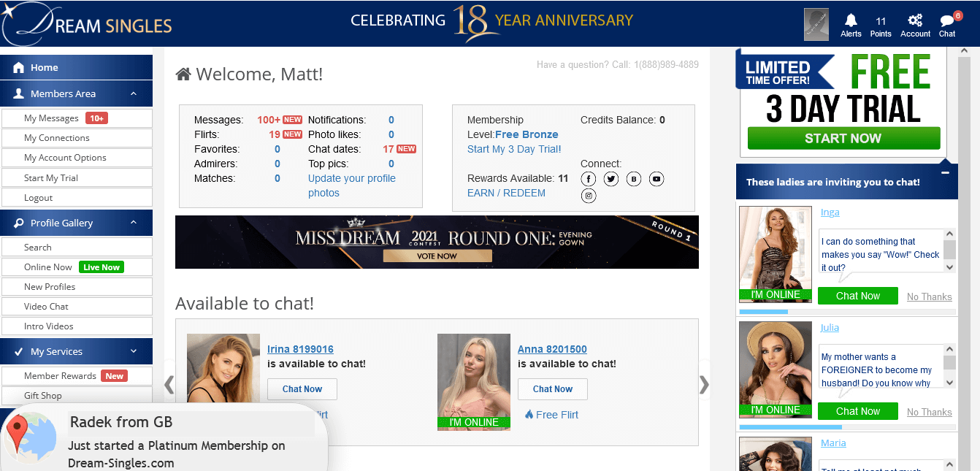Decline Inga's invite with No Thanks

click(x=930, y=296)
